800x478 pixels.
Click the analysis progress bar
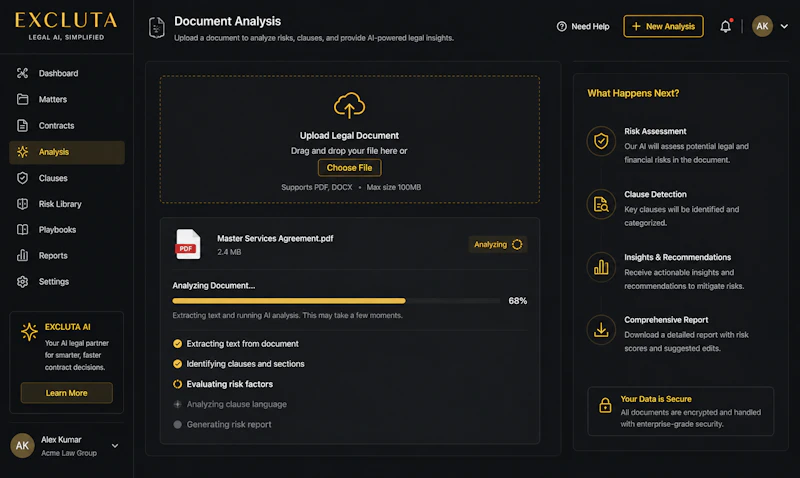336,301
